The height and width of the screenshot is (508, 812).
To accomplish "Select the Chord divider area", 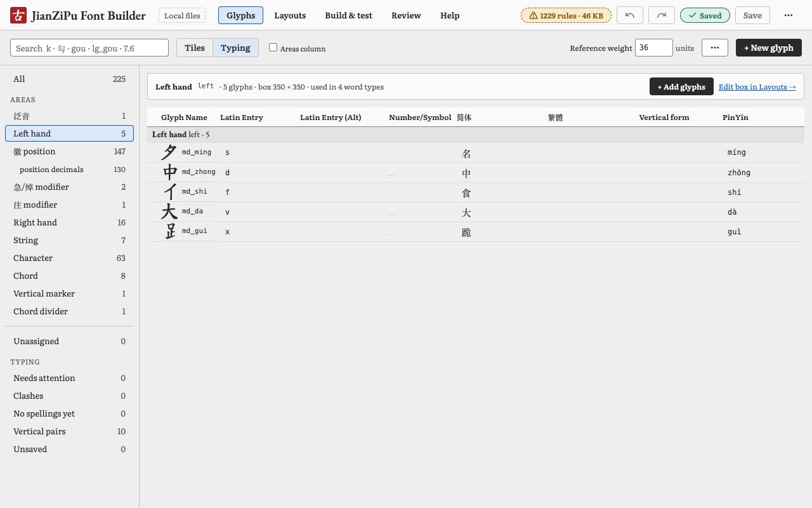I will tap(70, 311).
